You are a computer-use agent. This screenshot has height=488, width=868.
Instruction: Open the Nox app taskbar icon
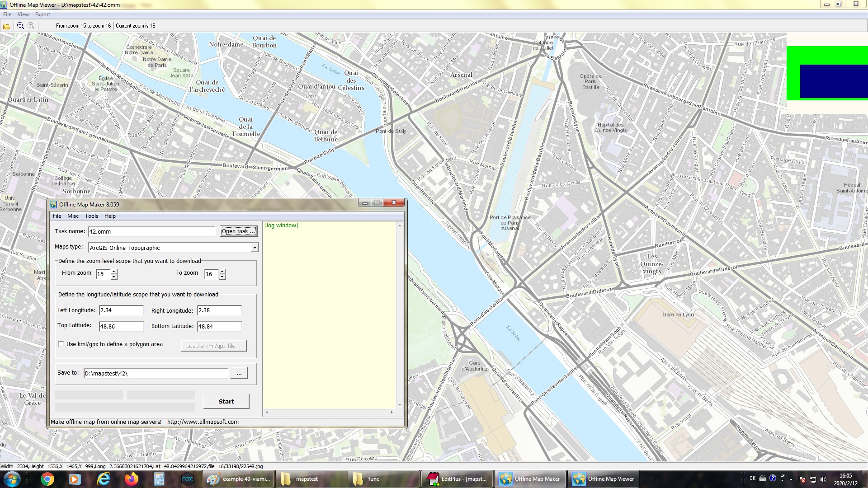coord(188,479)
